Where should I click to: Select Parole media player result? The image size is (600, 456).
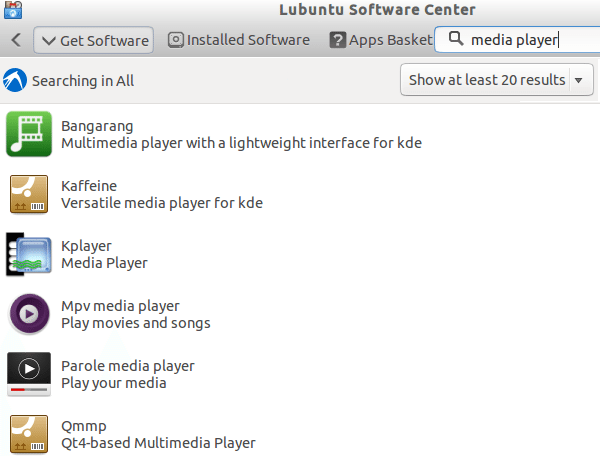127,374
